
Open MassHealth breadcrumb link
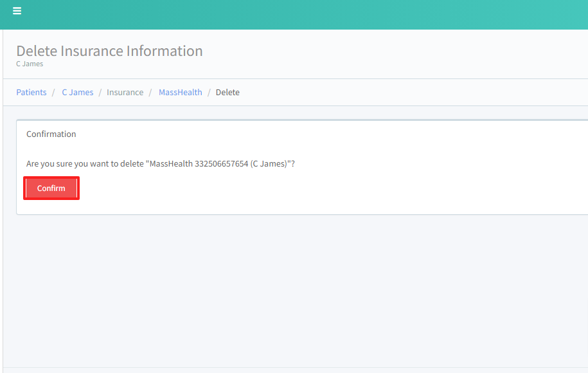[180, 93]
